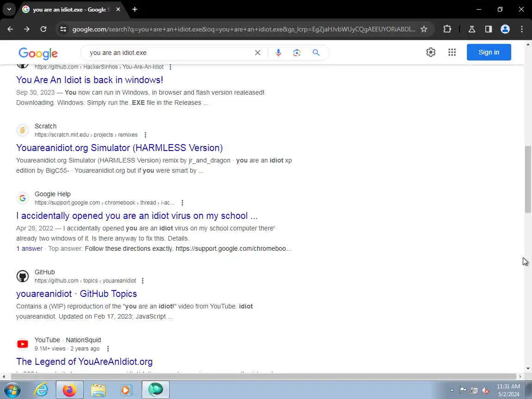
Task: Open Action Center flag icon
Action: click(x=462, y=391)
